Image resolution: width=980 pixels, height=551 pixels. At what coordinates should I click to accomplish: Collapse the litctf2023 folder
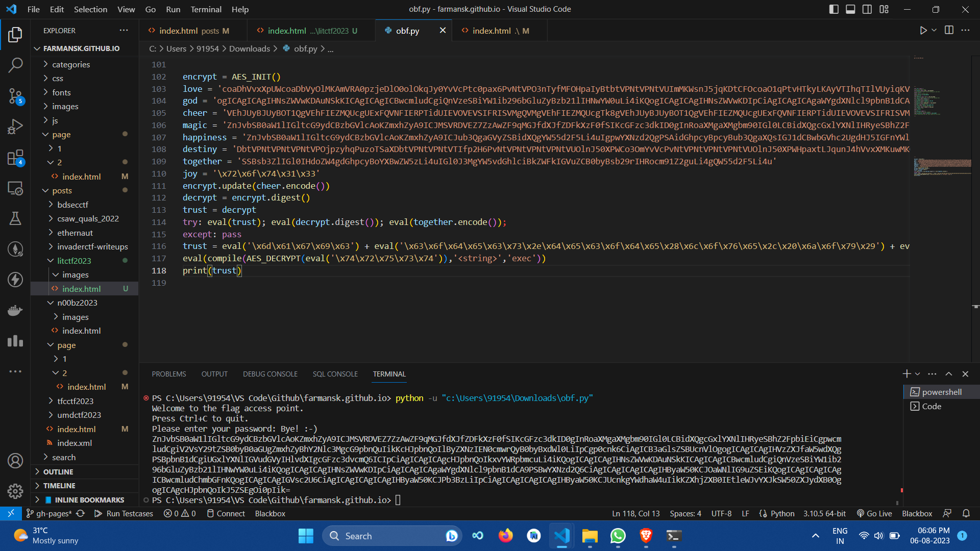(74, 261)
